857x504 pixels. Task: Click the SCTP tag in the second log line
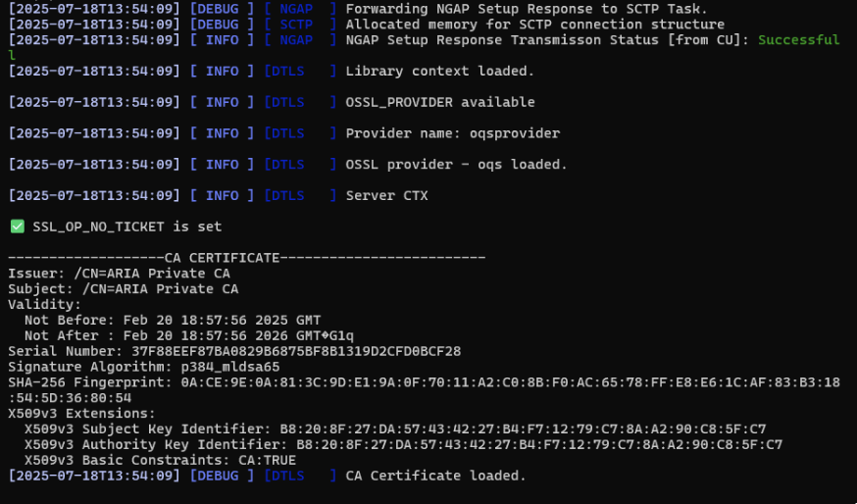click(296, 25)
